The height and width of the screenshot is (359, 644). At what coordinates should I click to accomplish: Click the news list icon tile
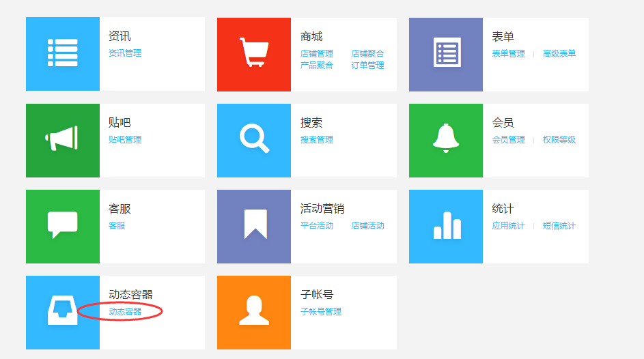tap(63, 54)
